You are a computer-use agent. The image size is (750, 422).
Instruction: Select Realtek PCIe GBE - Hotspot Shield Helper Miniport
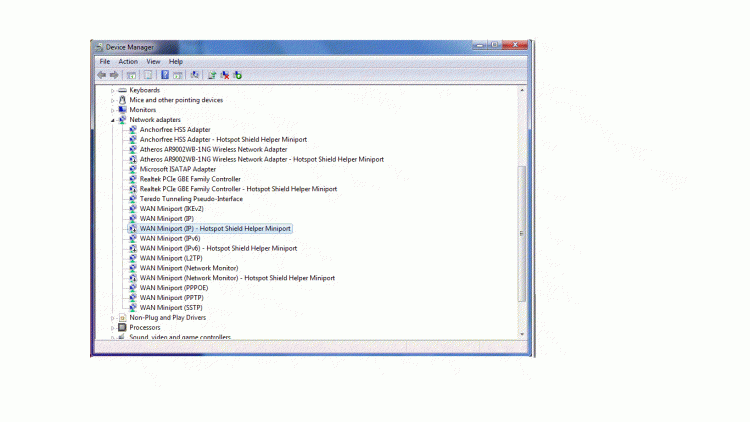point(238,189)
